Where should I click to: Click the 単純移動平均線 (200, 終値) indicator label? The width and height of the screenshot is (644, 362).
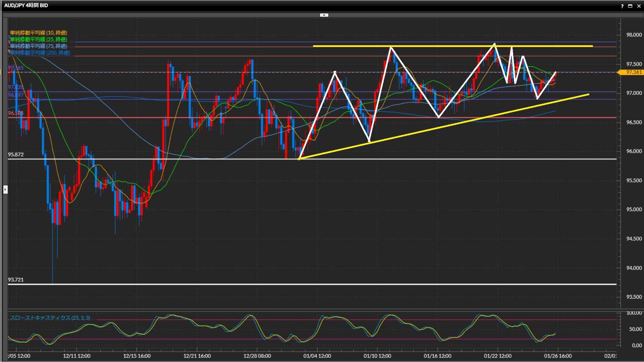tap(40, 53)
